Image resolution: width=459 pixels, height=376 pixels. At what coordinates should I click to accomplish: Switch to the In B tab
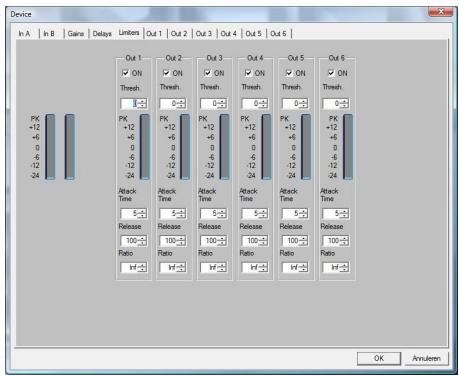click(49, 34)
